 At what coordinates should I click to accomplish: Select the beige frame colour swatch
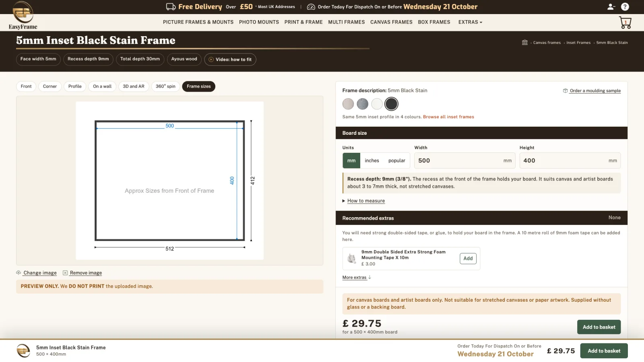[348, 104]
